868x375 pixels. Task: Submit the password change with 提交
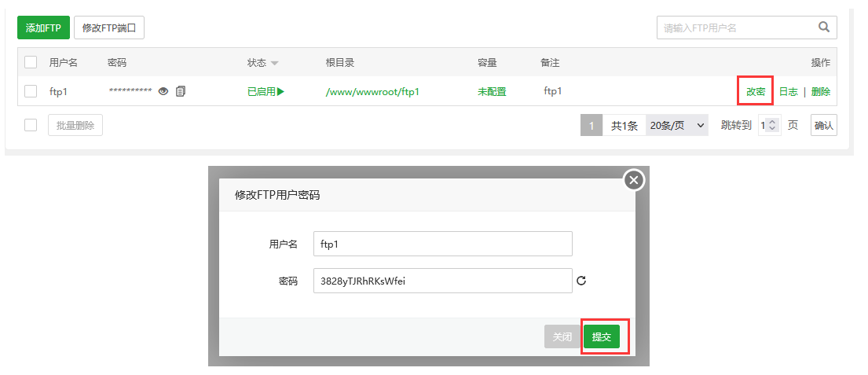(602, 336)
